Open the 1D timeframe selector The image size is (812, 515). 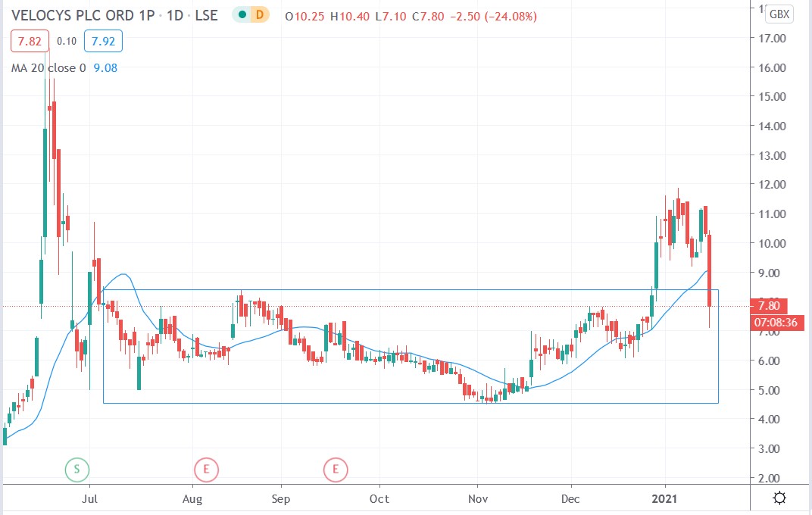click(x=176, y=14)
